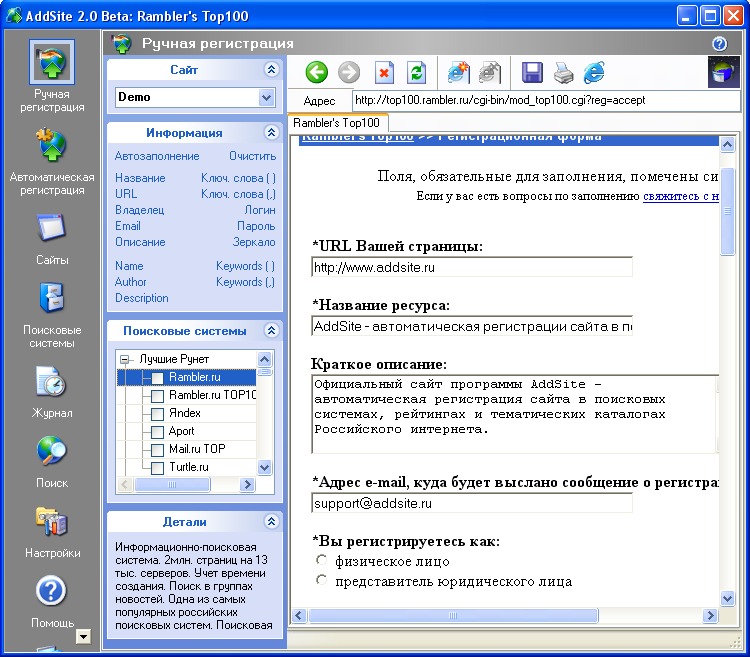Screen dimensions: 750x657
Task: Open the Автоматическая регистрация sidebar icon
Action: (x=52, y=145)
